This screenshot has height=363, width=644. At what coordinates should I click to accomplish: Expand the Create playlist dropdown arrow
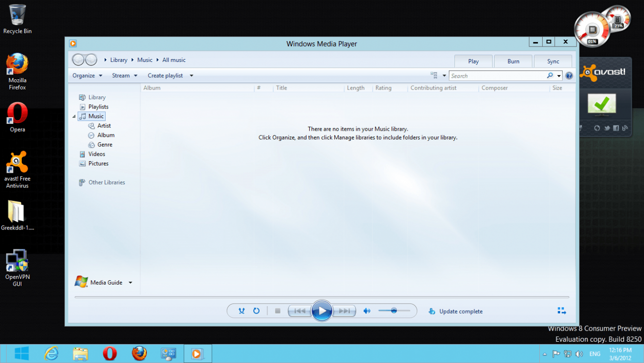(x=191, y=76)
